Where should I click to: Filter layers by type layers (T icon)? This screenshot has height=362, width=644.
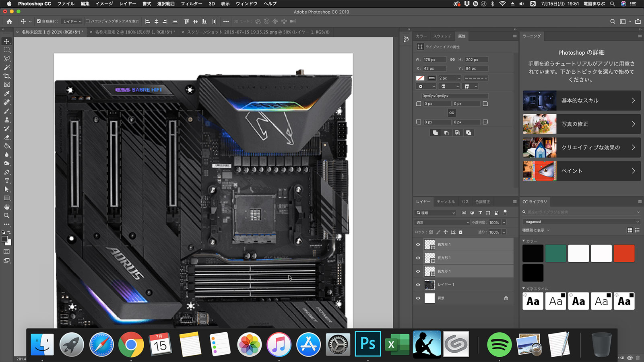click(480, 213)
